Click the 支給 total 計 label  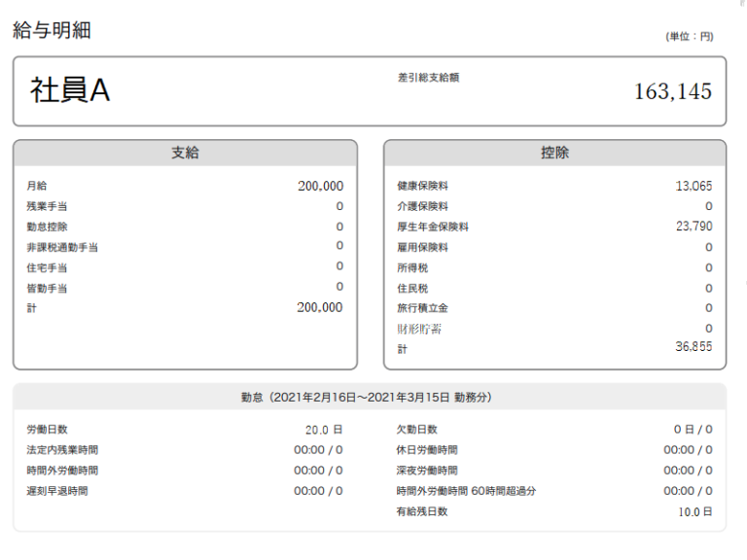coord(31,308)
